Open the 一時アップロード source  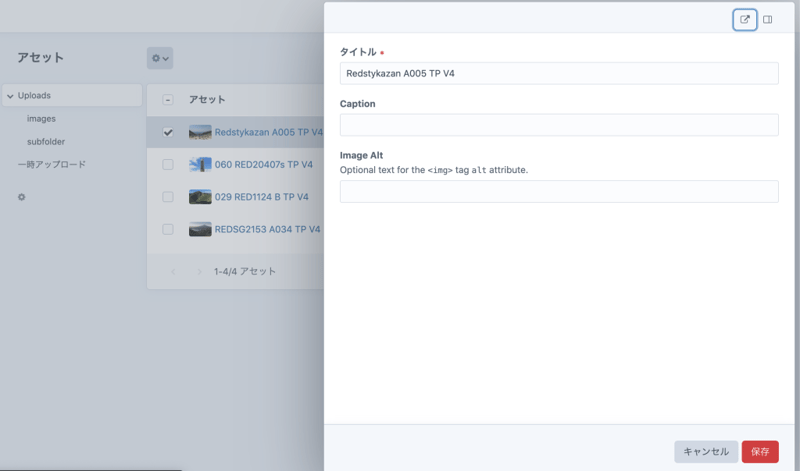[x=52, y=164]
